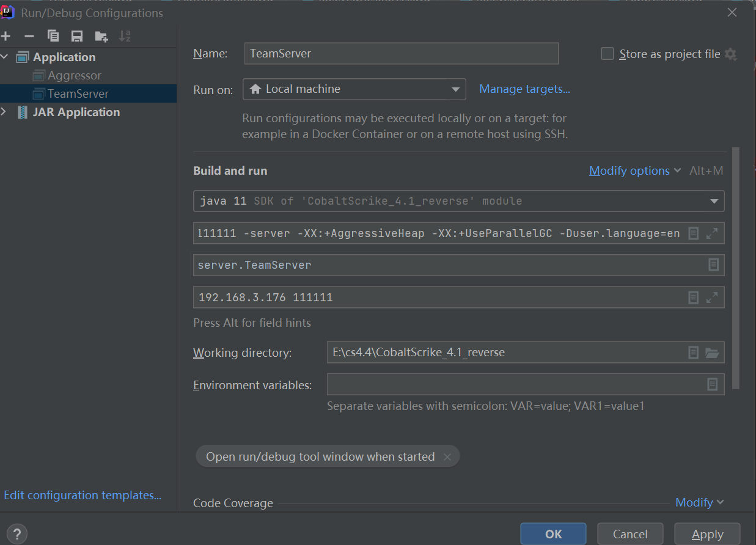Sort configurations alphabetically
This screenshot has height=545, width=756.
(x=125, y=36)
